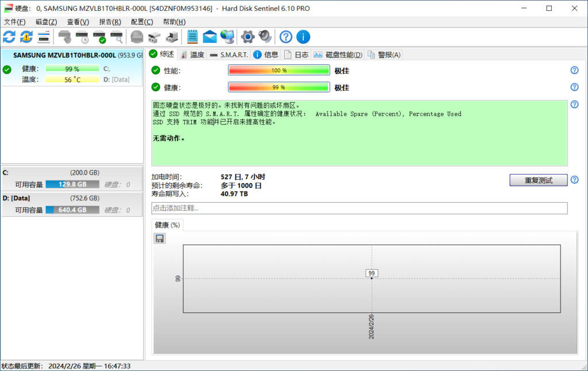Click the C: 129.8 GB free space bar
The height and width of the screenshot is (371, 588).
72,184
